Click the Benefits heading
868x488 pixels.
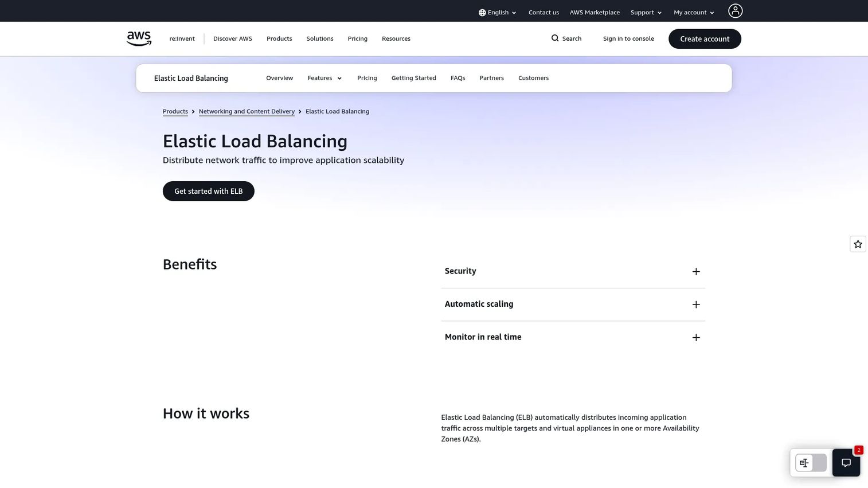(190, 264)
